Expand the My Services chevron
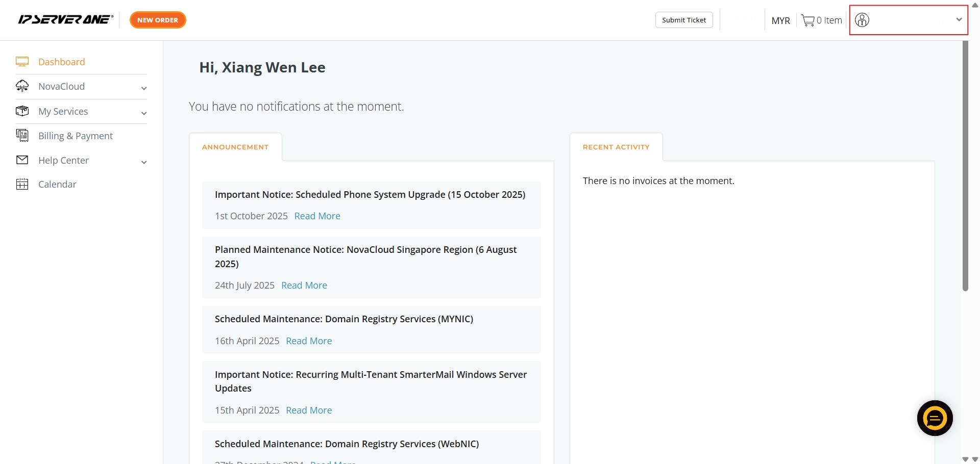Viewport: 980px width, 464px height. point(144,113)
